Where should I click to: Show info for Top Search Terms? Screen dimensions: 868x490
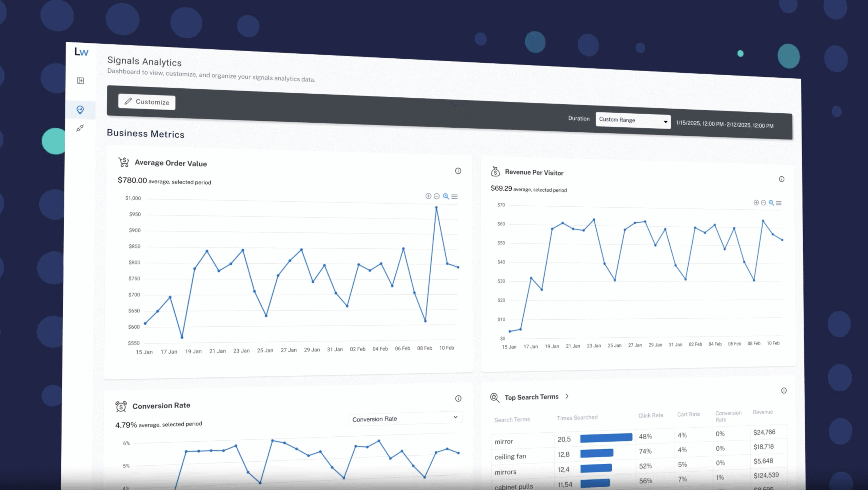784,391
